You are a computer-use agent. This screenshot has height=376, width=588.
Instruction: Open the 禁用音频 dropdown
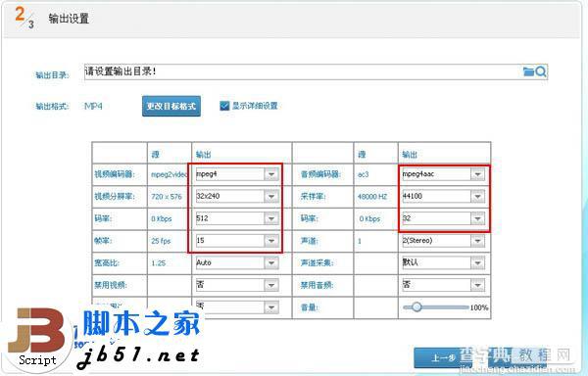click(443, 285)
